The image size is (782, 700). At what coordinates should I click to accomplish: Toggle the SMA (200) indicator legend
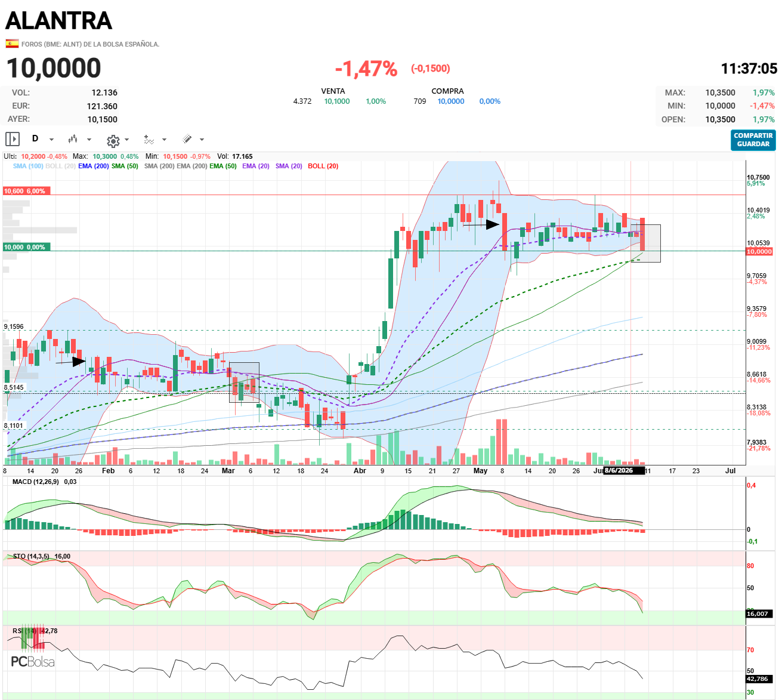click(159, 166)
